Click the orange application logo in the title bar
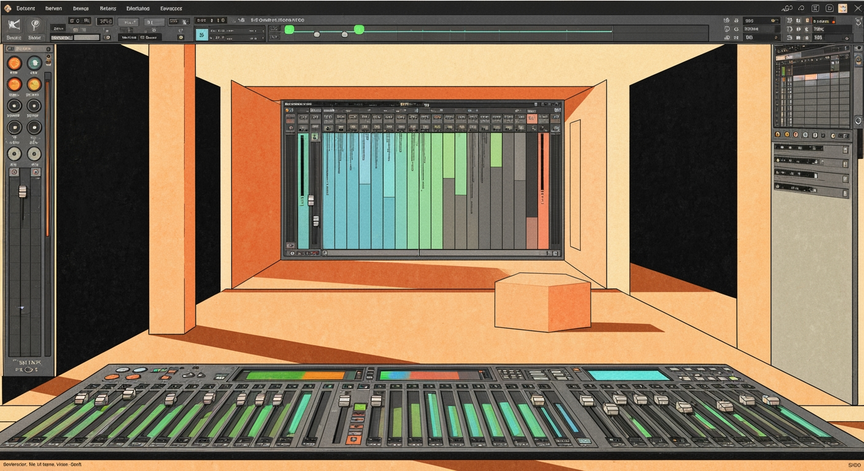864x471 pixels. [7, 8]
